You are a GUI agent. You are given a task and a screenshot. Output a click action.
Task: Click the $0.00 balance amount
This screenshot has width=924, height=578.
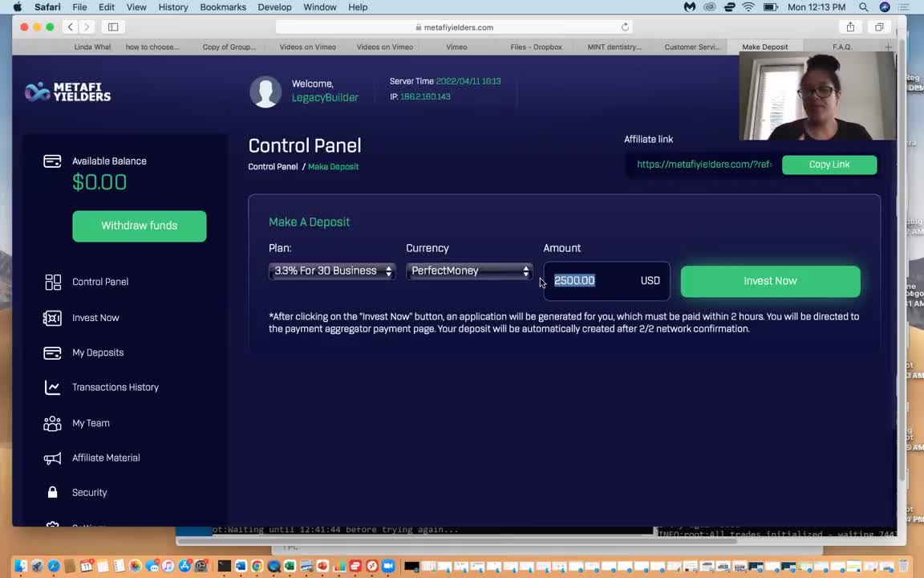click(99, 182)
